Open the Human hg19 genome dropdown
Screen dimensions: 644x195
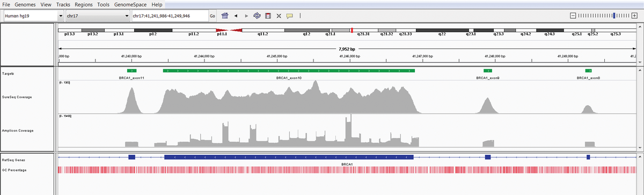point(33,16)
